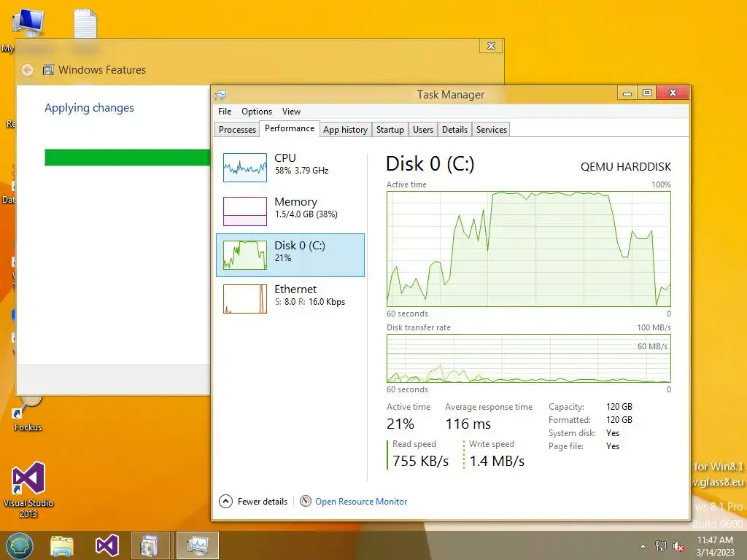Click the Read speed 755 KB/s value
The width and height of the screenshot is (747, 560).
click(420, 461)
